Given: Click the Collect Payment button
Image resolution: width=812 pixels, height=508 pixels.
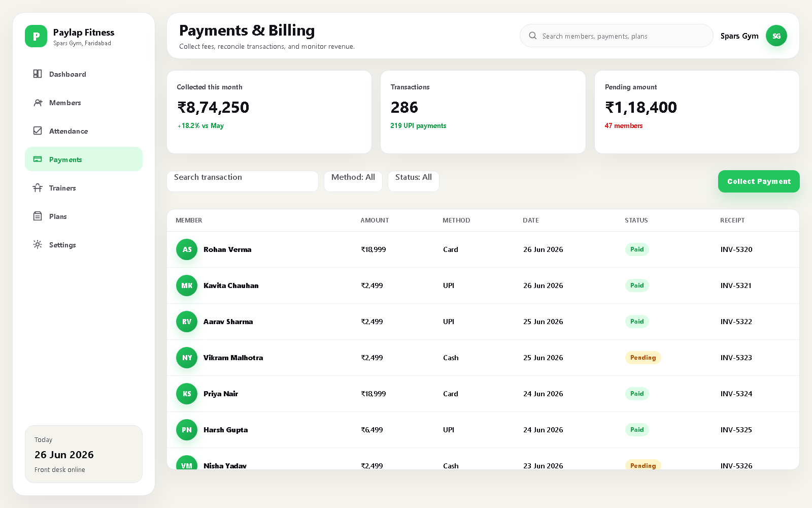Looking at the screenshot, I should (759, 181).
